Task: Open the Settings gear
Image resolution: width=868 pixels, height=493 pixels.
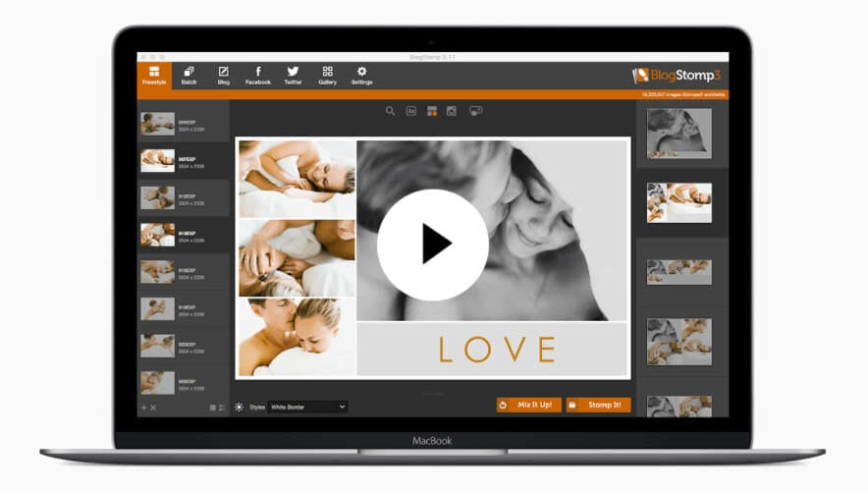Action: [x=361, y=75]
